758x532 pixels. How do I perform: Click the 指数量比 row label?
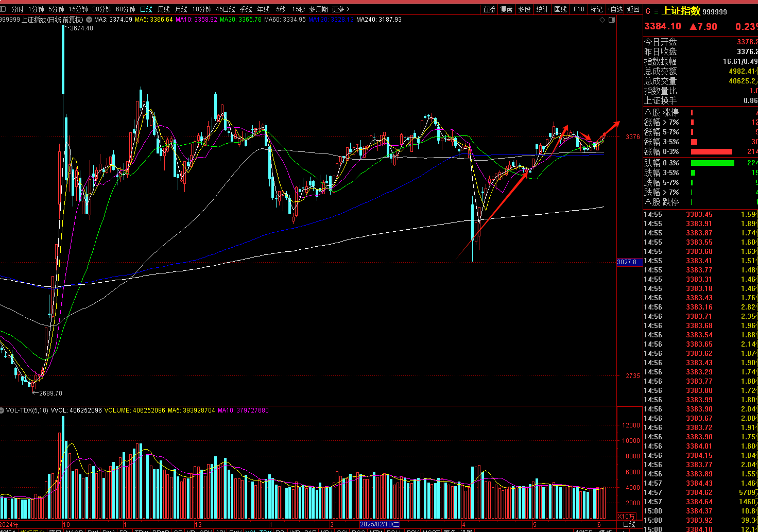pyautogui.click(x=661, y=91)
